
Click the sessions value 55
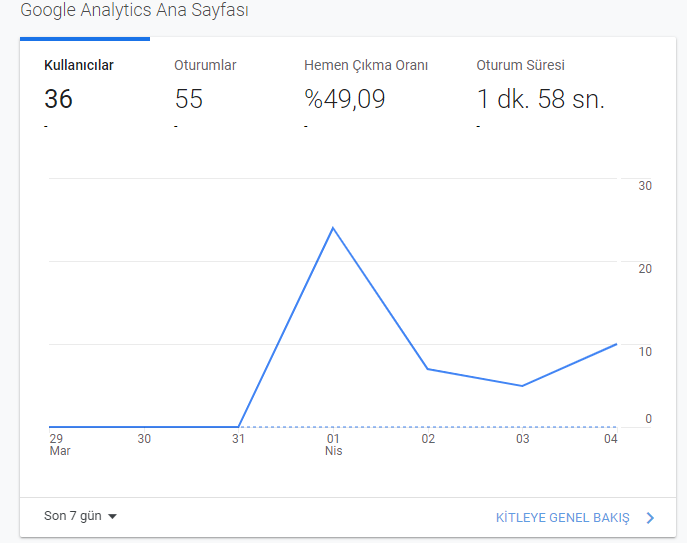coord(189,99)
